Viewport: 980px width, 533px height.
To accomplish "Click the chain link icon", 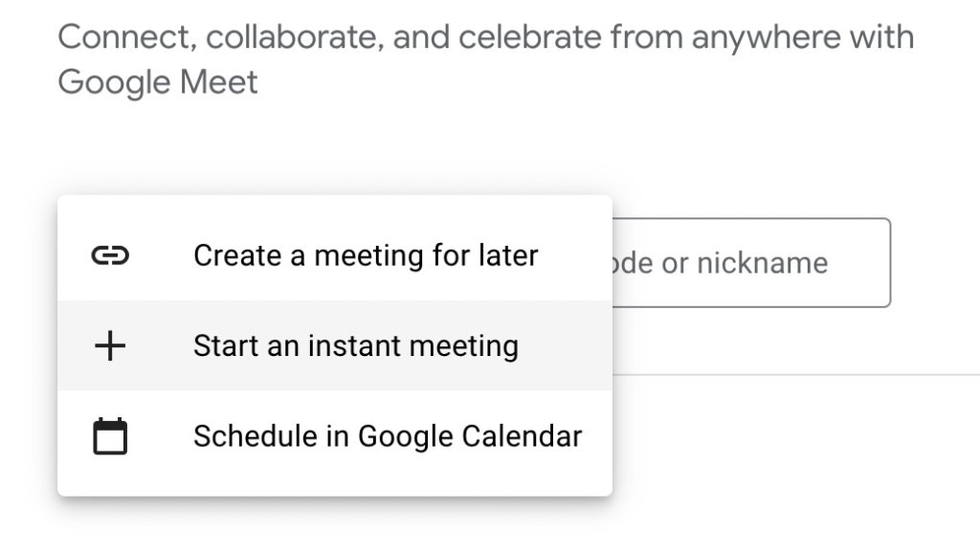I will coord(110,255).
